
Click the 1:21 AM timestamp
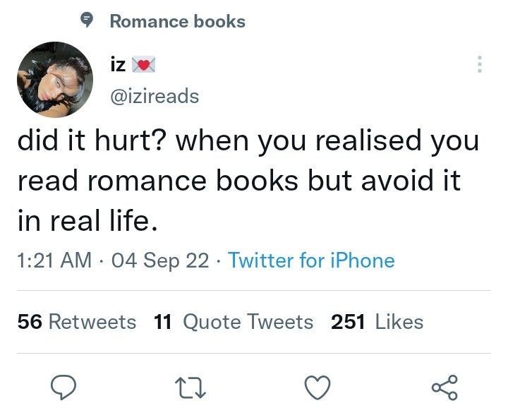tap(54, 260)
